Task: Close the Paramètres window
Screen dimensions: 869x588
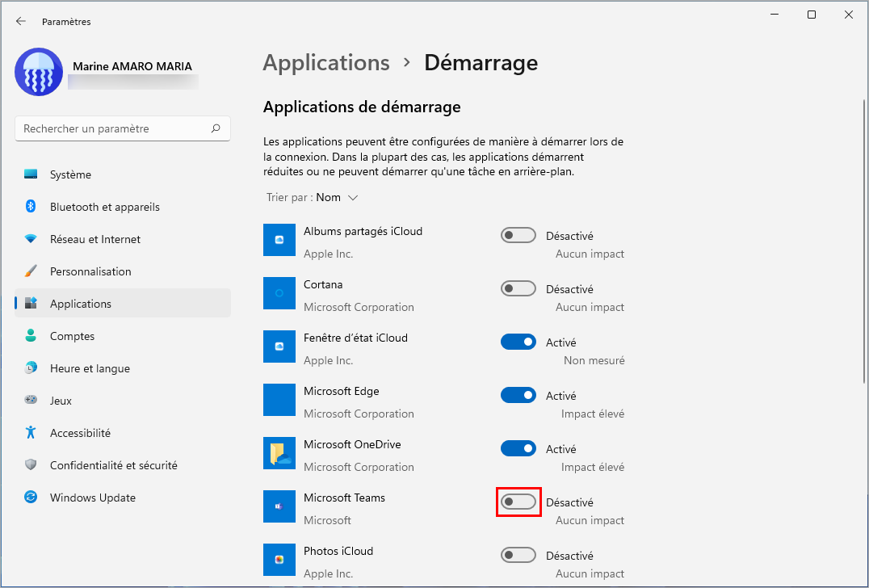Action: [849, 15]
